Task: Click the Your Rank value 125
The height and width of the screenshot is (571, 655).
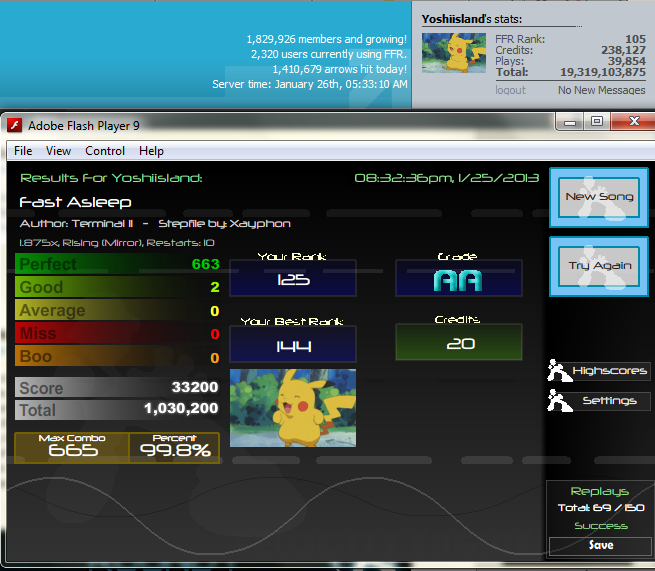Action: (293, 278)
